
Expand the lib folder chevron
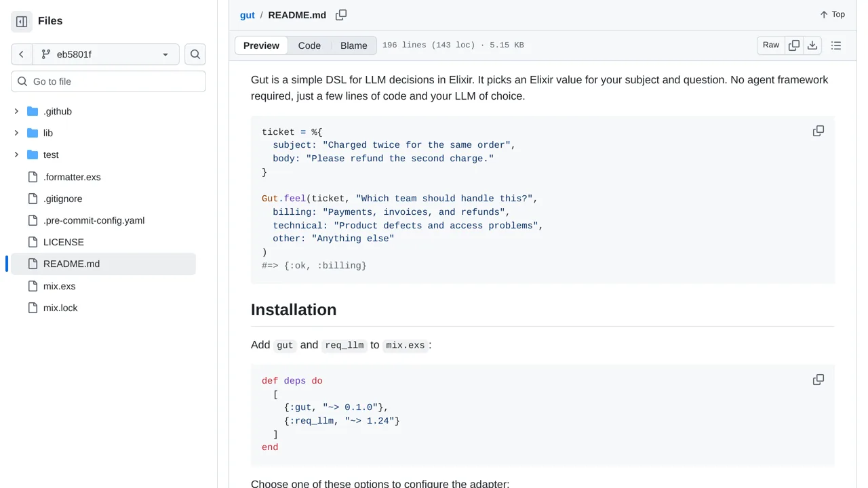tap(16, 133)
